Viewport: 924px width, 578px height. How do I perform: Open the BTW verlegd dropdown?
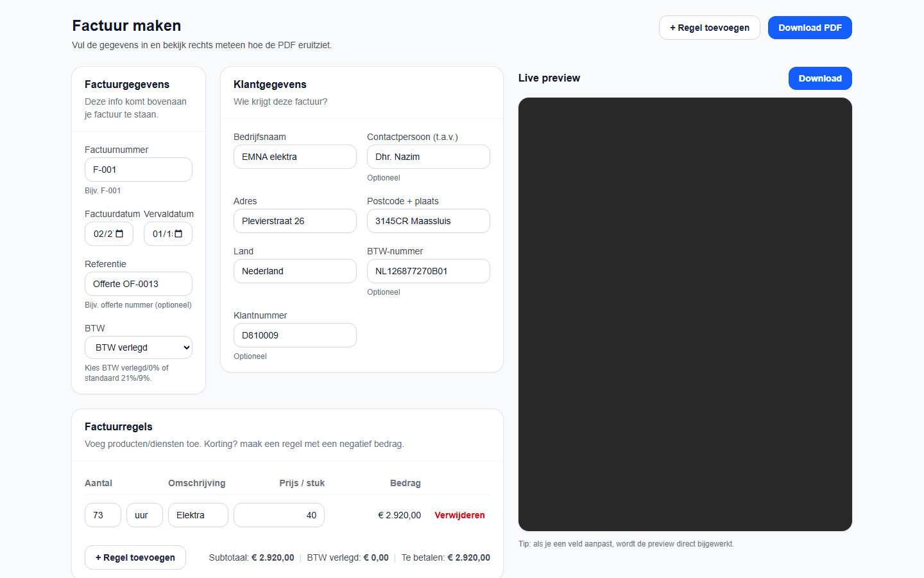[x=139, y=347]
